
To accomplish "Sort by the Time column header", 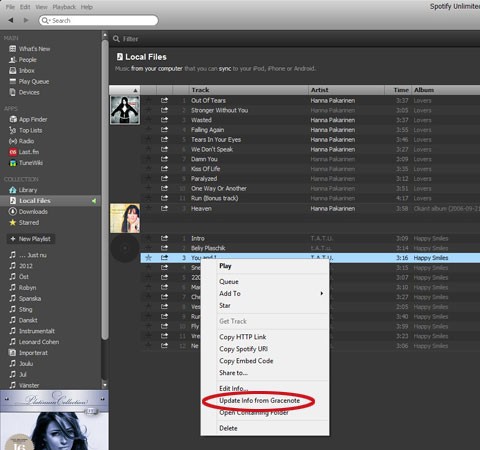I will coord(398,90).
